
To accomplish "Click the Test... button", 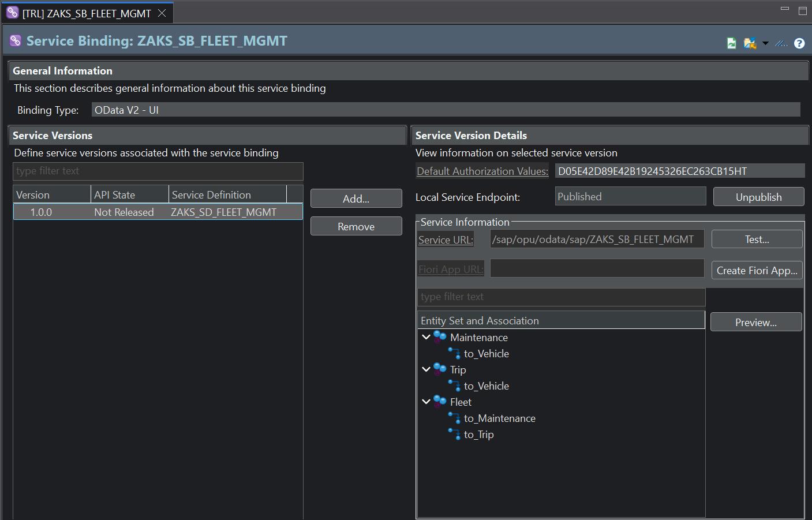I will 757,239.
